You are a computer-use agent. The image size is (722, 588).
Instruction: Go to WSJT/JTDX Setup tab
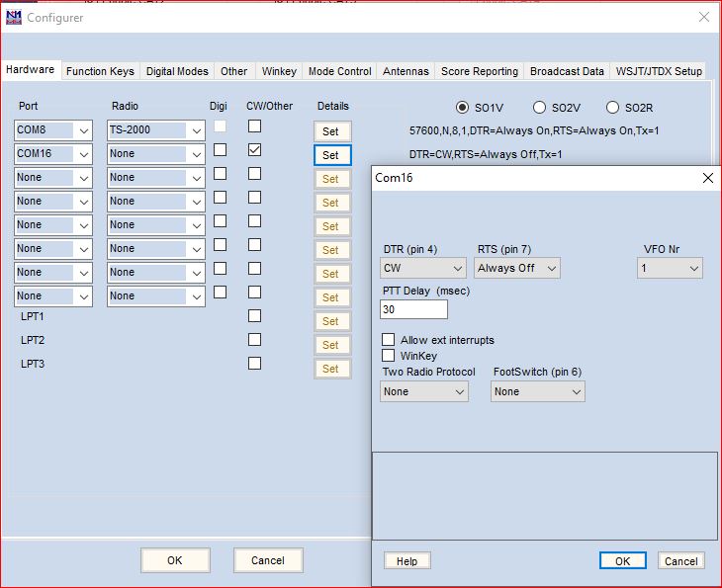coord(658,71)
